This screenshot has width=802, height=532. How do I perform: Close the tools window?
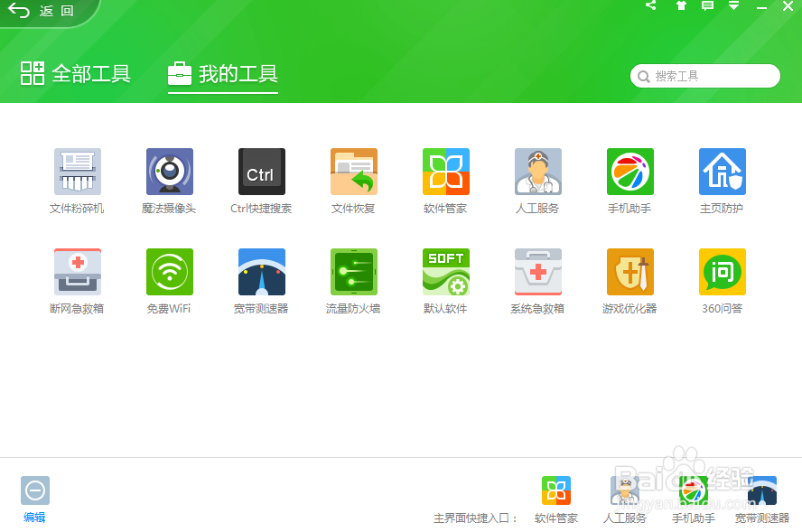click(788, 6)
